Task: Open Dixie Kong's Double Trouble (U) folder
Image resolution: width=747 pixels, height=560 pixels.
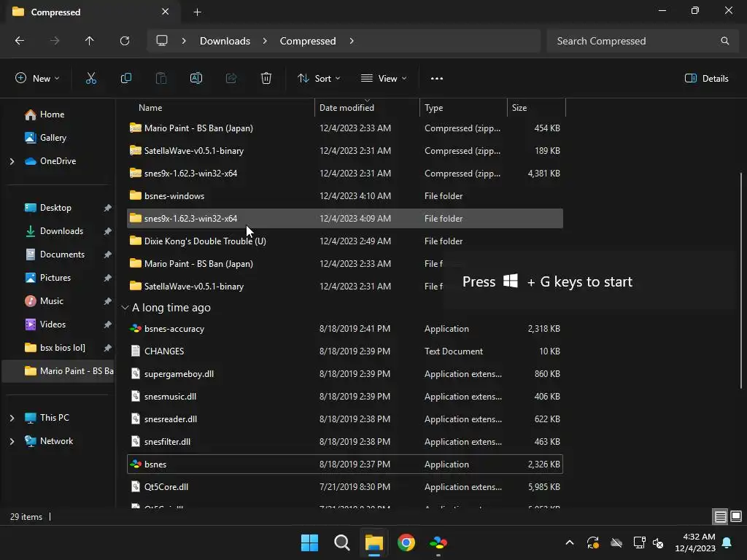Action: (345, 241)
